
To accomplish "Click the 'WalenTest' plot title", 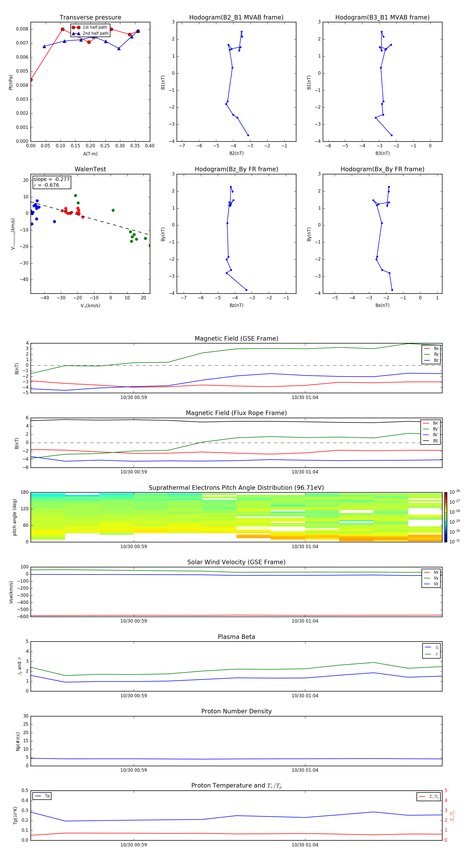I will (90, 169).
